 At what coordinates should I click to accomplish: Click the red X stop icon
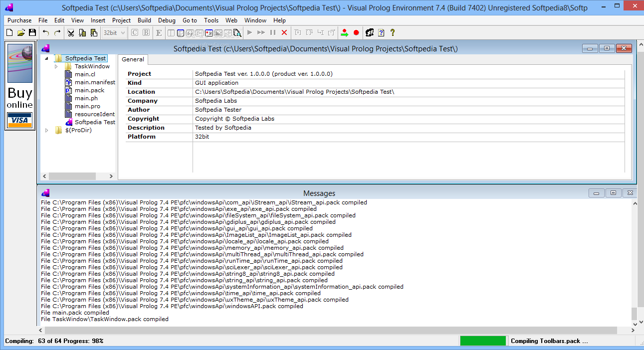pyautogui.click(x=284, y=33)
